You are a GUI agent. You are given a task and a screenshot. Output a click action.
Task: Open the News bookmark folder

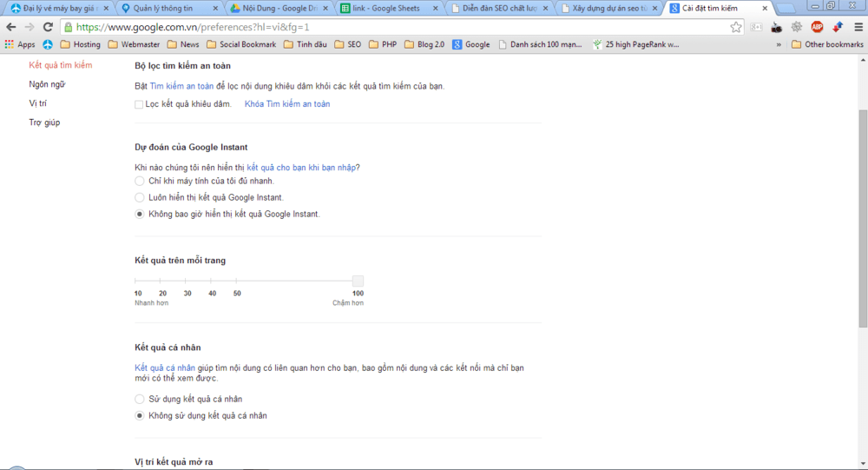pos(183,44)
